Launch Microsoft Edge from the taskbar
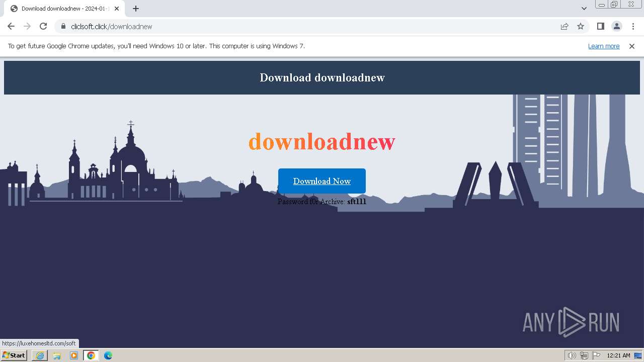Viewport: 644px width, 362px height. click(x=108, y=355)
